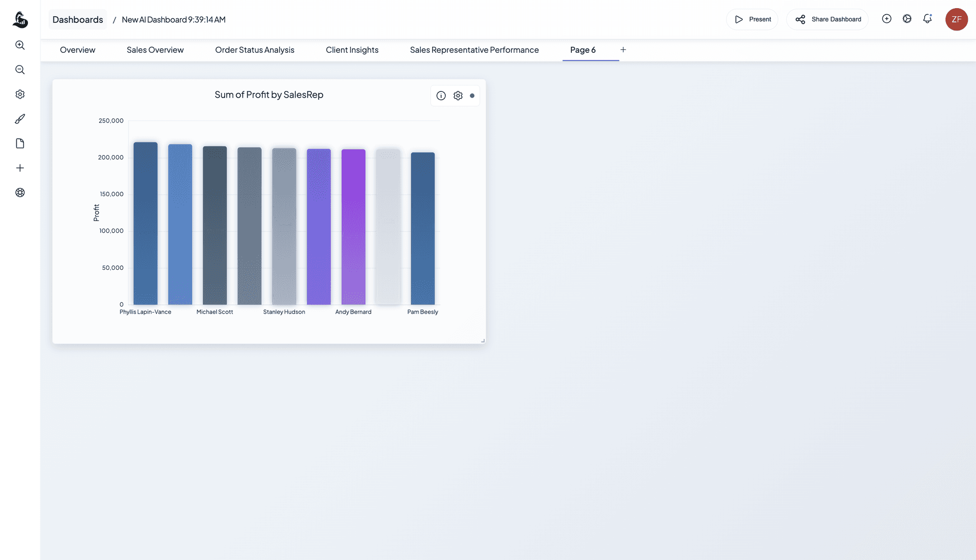Click the chart status dot icon
The image size is (976, 560).
[x=472, y=96]
